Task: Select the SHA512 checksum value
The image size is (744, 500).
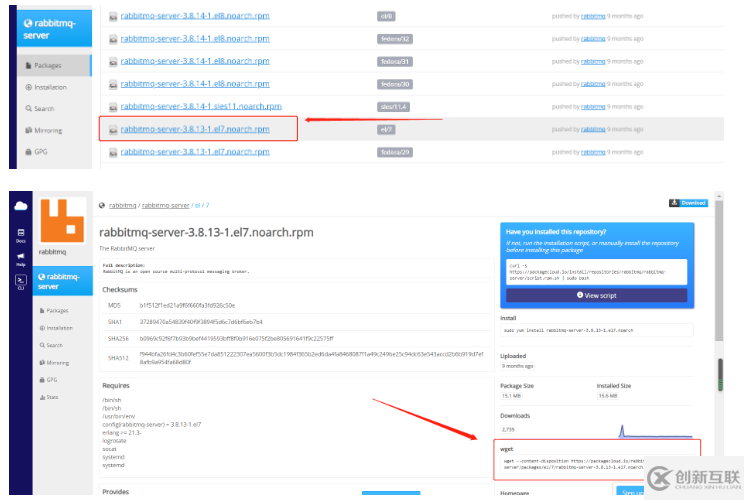Action: point(311,358)
